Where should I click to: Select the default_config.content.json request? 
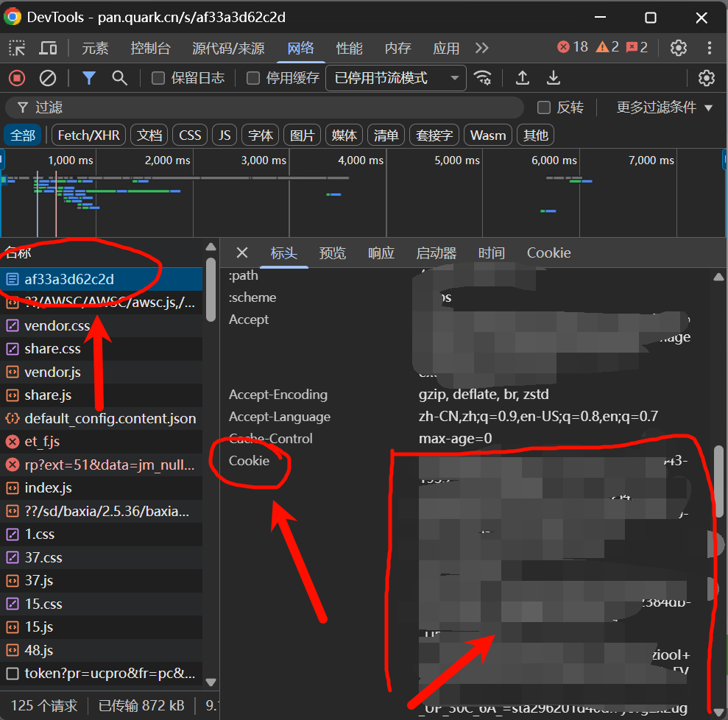pos(102,418)
